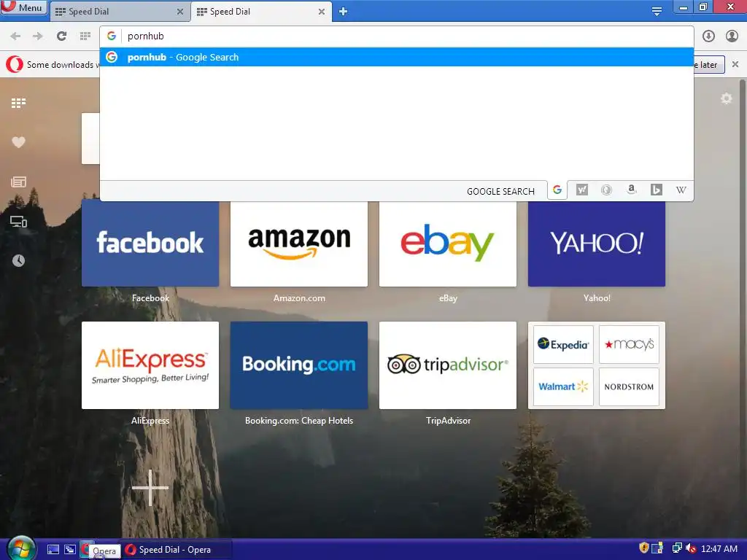Select Wikipedia as search engine
The width and height of the screenshot is (747, 560).
tap(681, 190)
